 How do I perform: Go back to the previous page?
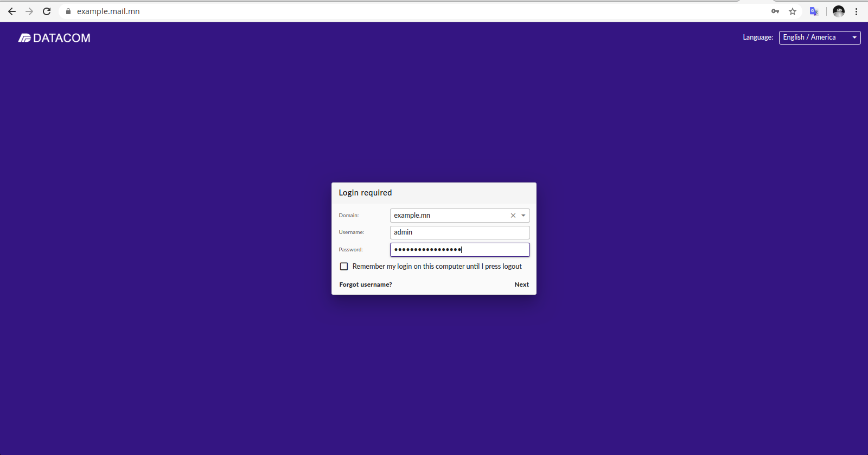[12, 11]
